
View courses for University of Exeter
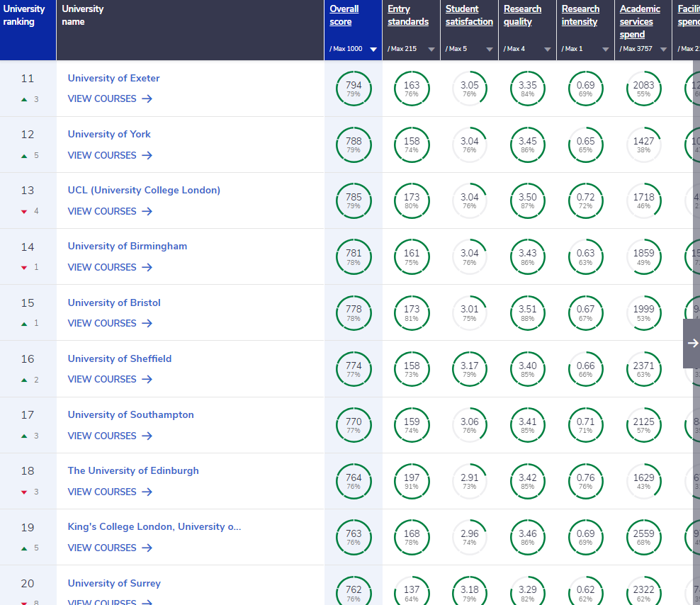coord(110,98)
